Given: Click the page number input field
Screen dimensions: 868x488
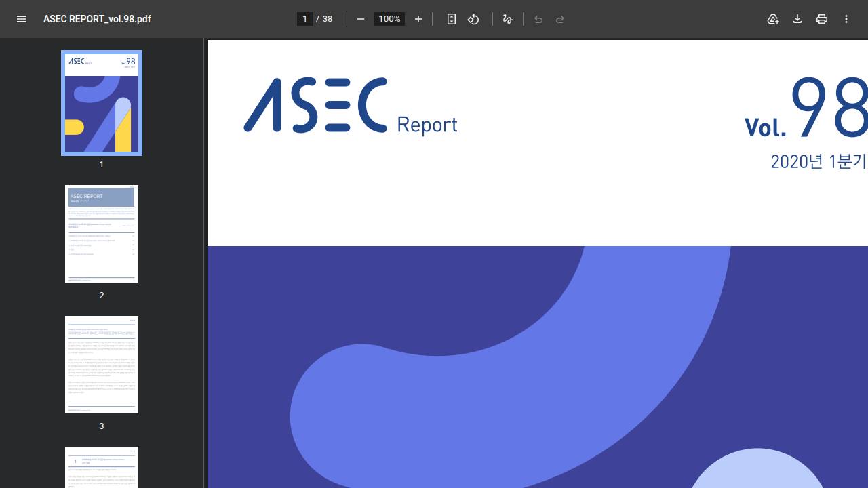Looking at the screenshot, I should [x=305, y=19].
